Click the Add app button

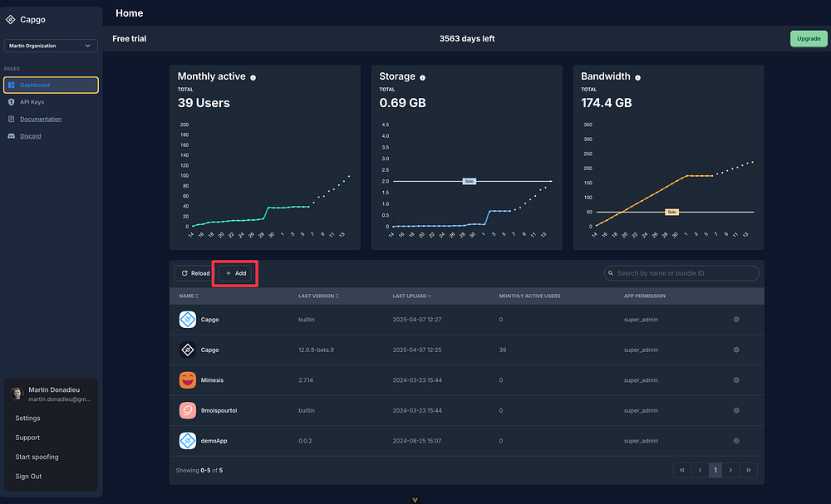(235, 273)
